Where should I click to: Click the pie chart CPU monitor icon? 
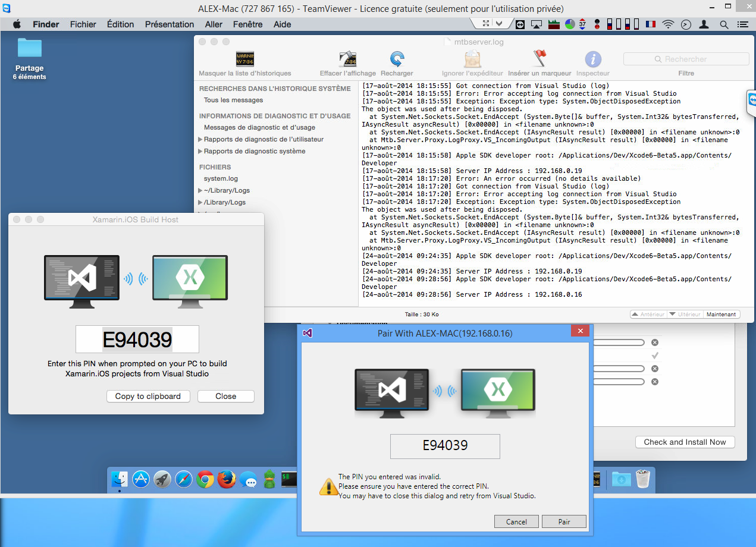tap(570, 24)
